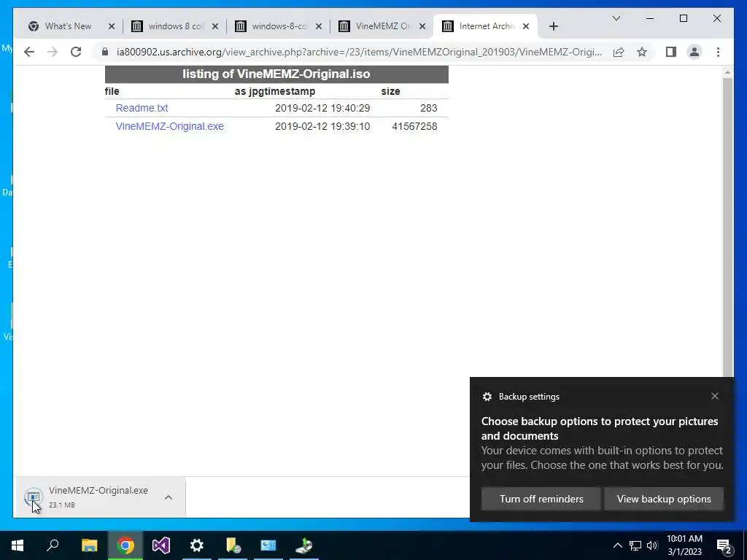The image size is (747, 560).
Task: Go back using the browser back arrow
Action: pyautogui.click(x=29, y=52)
